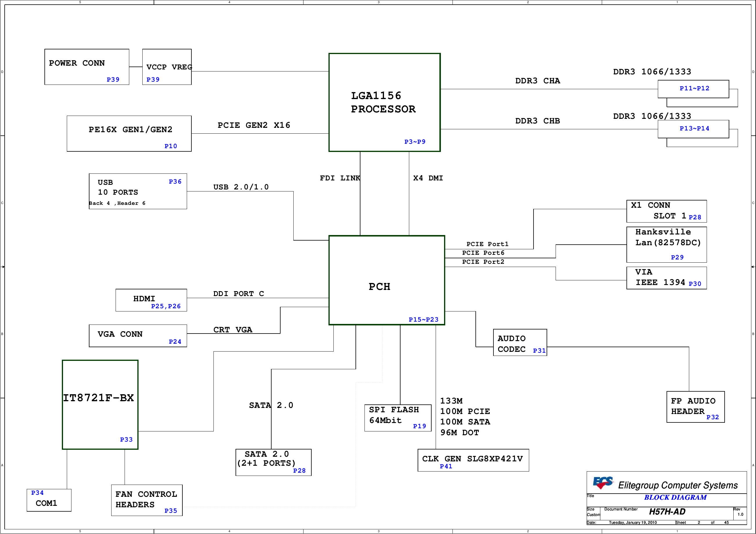Click the Hanksville label
The width and height of the screenshot is (756, 534).
point(663,232)
